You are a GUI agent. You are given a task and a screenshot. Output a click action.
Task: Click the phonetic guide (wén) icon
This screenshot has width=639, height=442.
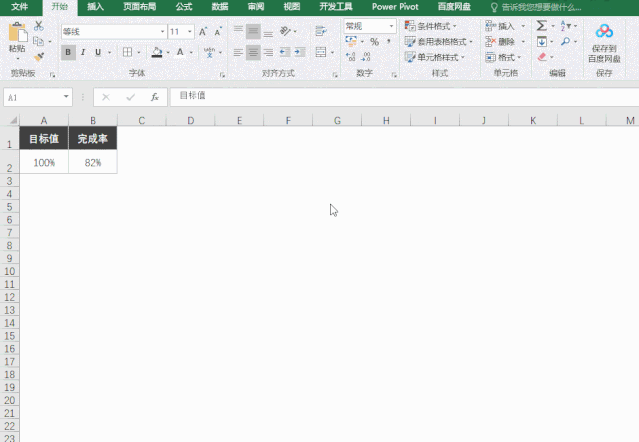pos(209,52)
